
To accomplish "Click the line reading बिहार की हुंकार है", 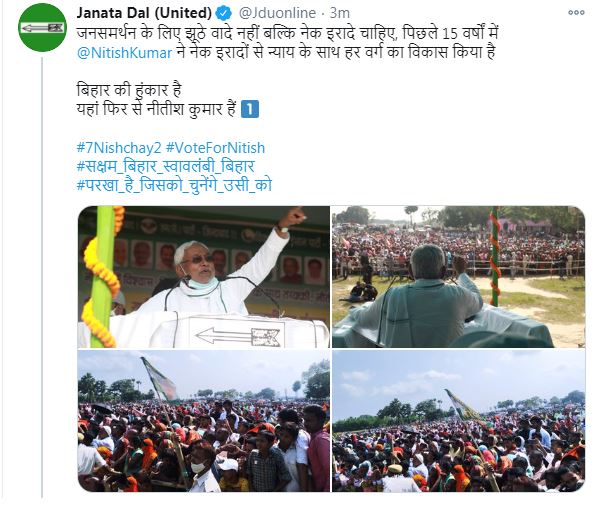I will pos(129,90).
